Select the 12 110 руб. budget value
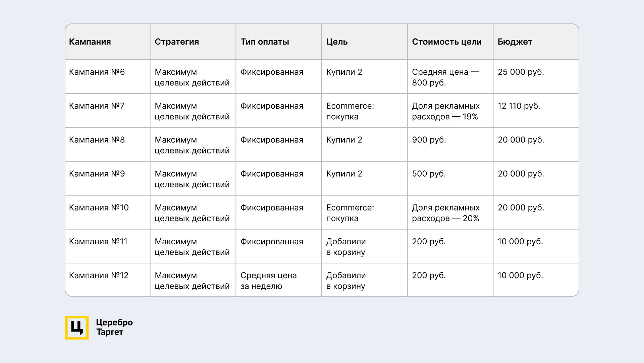The height and width of the screenshot is (363, 644). click(519, 106)
